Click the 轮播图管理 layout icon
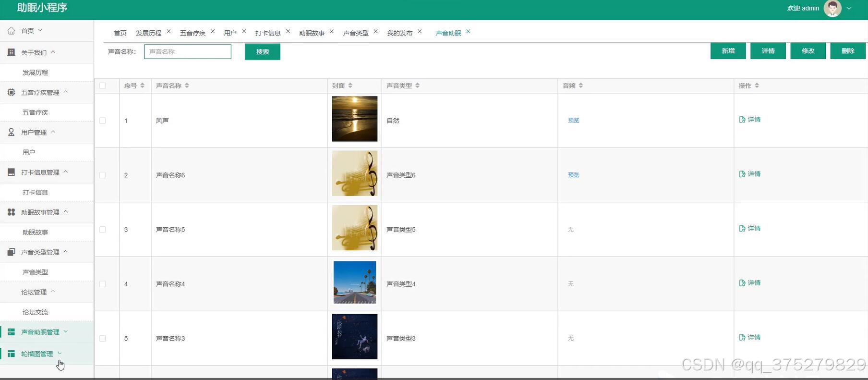The height and width of the screenshot is (380, 868). (x=11, y=354)
